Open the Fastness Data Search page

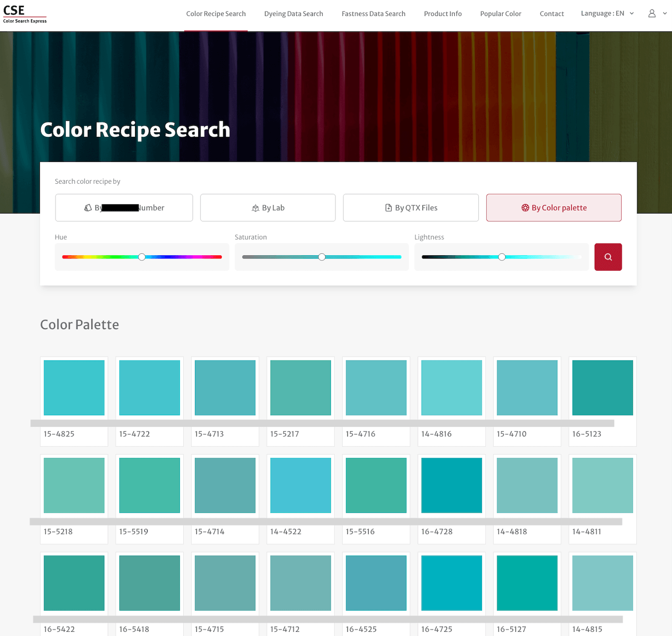tap(373, 14)
